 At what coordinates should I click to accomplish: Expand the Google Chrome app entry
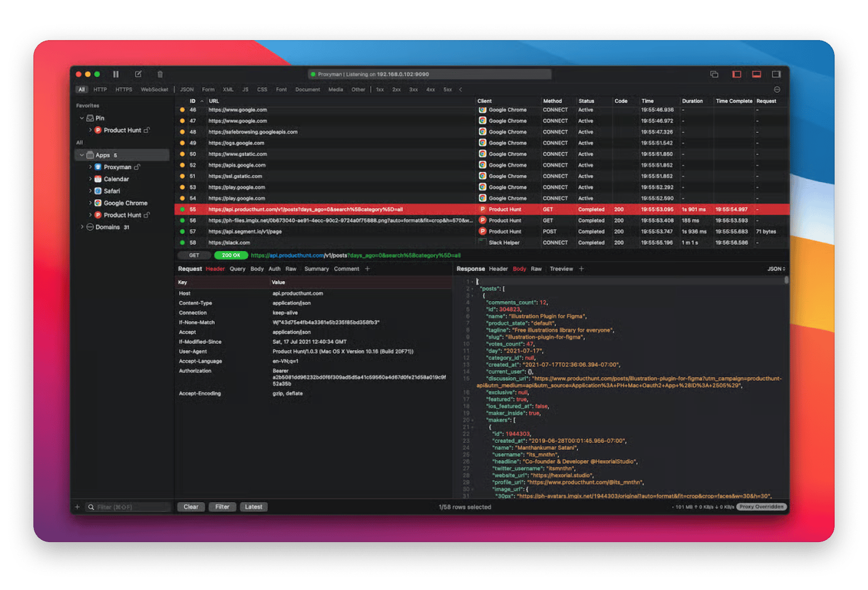(x=90, y=203)
